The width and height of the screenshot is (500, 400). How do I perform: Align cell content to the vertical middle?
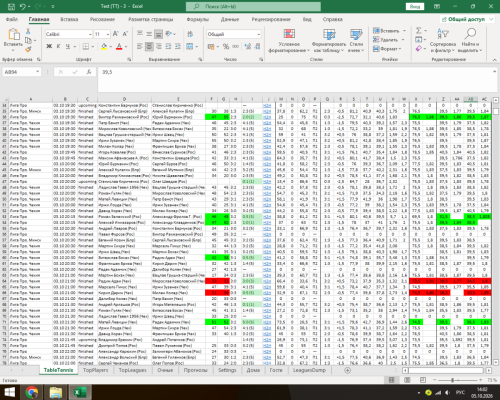(x=149, y=34)
